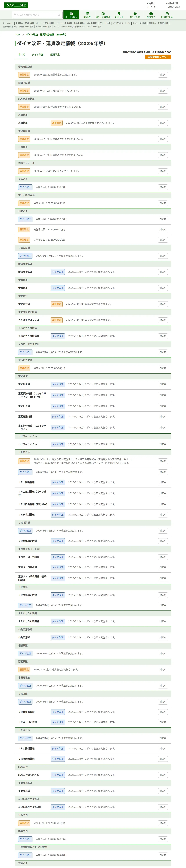The width and height of the screenshot is (186, 868).
Task: Click the 島原鉄道 row's 運賃改定 badge
Action: [x=56, y=123]
